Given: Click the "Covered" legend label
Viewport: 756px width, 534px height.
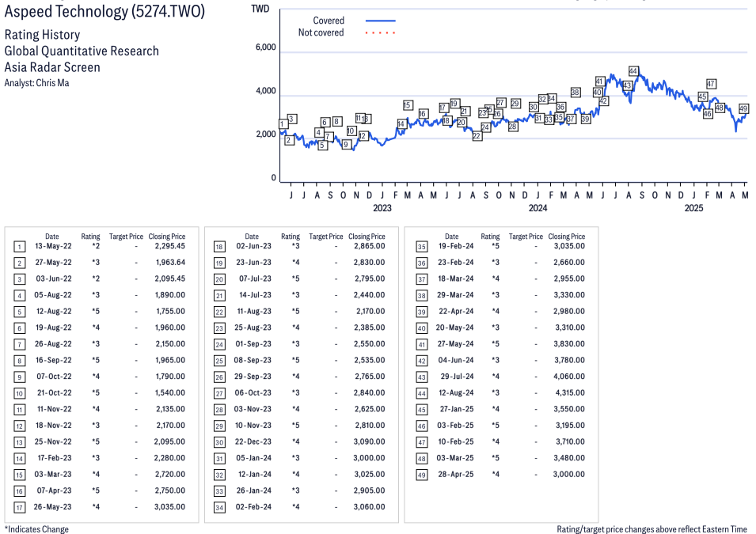Looking at the screenshot, I should click(x=329, y=21).
